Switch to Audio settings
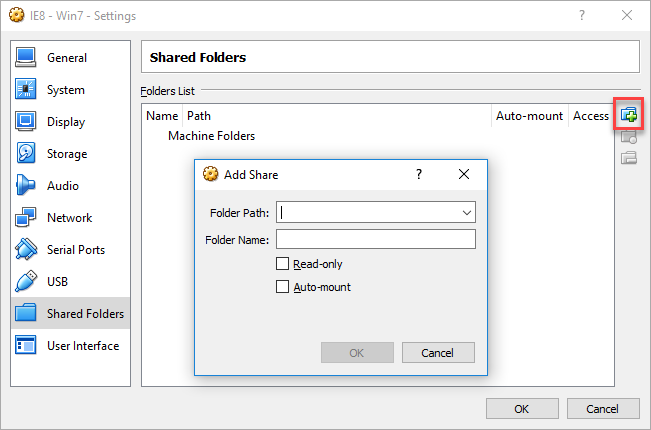Image resolution: width=651 pixels, height=430 pixels. pyautogui.click(x=62, y=186)
